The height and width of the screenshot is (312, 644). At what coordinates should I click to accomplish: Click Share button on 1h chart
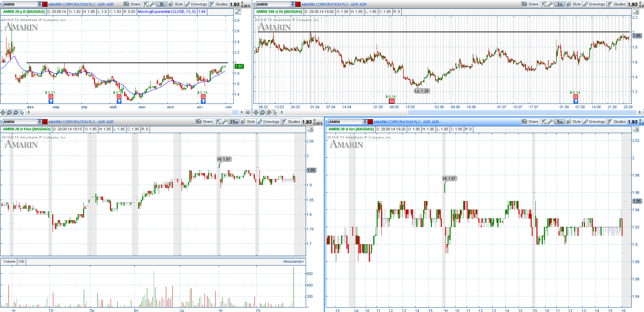(530, 4)
